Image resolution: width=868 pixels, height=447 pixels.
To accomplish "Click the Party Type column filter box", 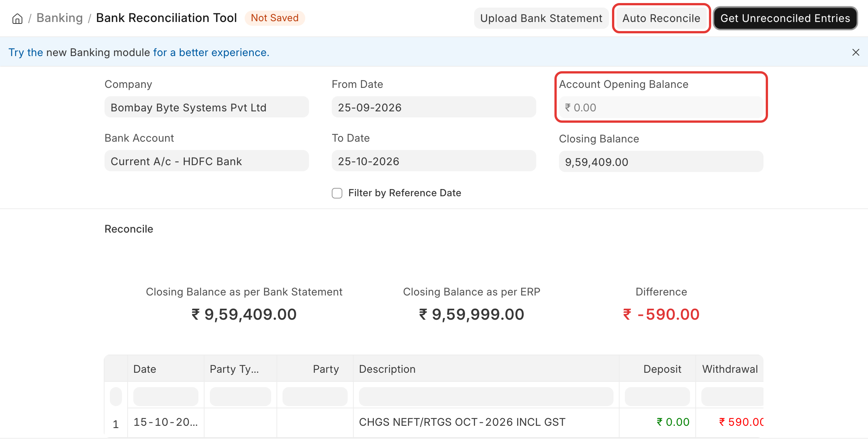I will tap(240, 397).
